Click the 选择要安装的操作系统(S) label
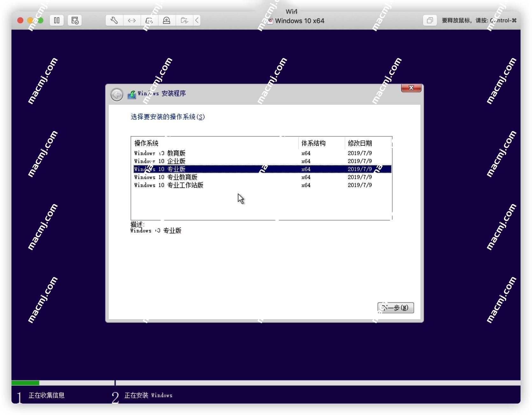This screenshot has width=532, height=415. point(168,117)
